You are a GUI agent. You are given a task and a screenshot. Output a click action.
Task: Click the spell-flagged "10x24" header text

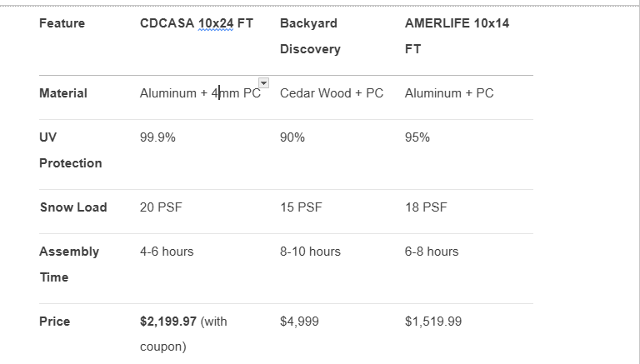[x=216, y=23]
